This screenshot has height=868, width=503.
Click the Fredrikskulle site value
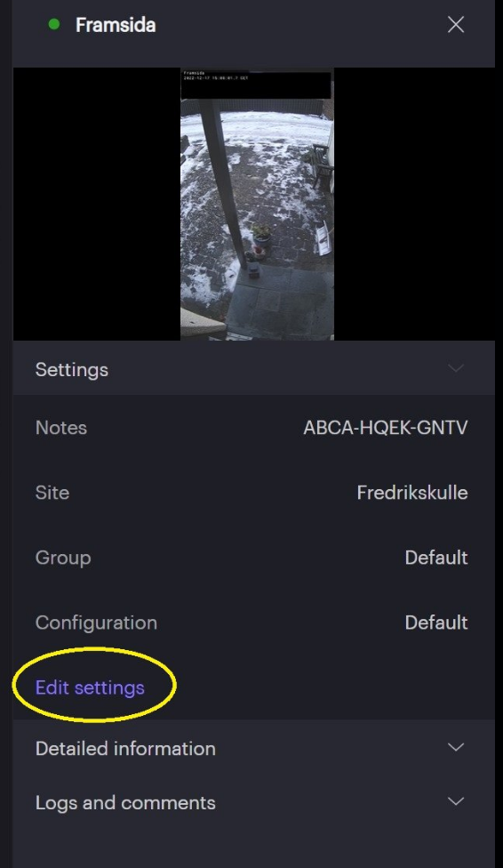tap(412, 492)
